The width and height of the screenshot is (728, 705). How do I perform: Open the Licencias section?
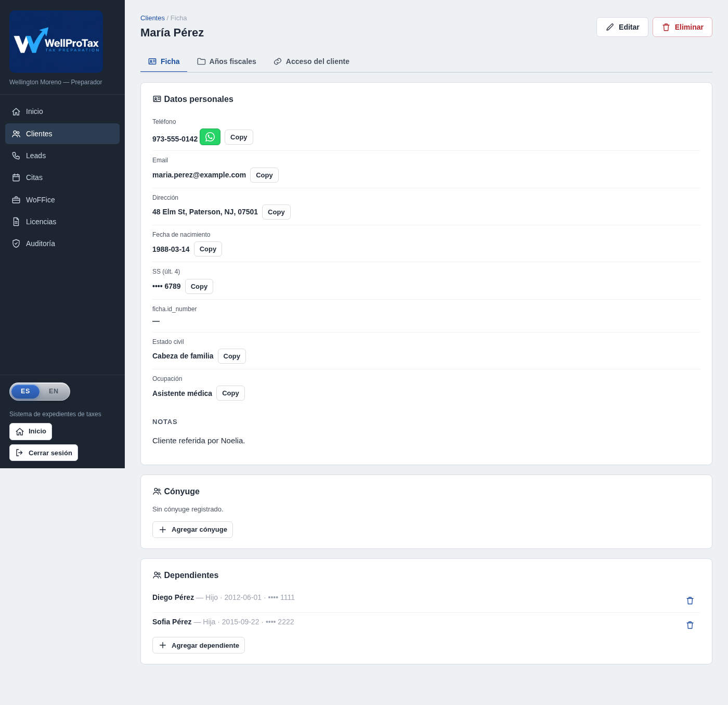[x=62, y=222]
